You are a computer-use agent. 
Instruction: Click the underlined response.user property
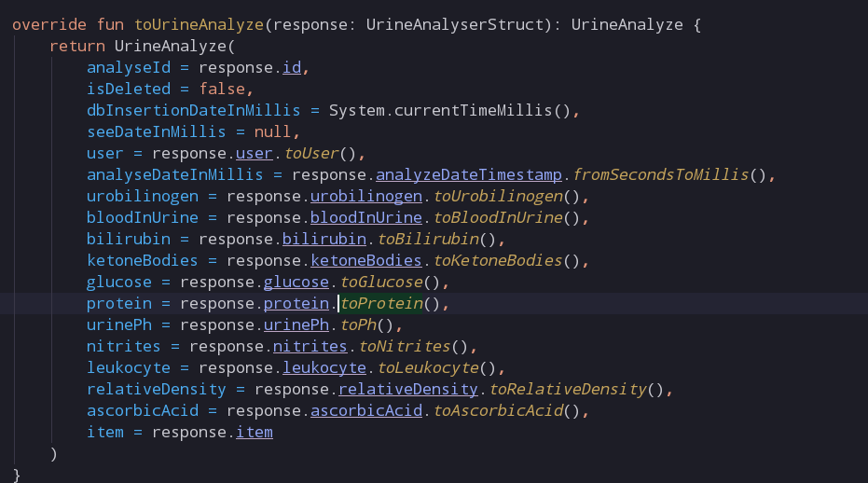[255, 154]
